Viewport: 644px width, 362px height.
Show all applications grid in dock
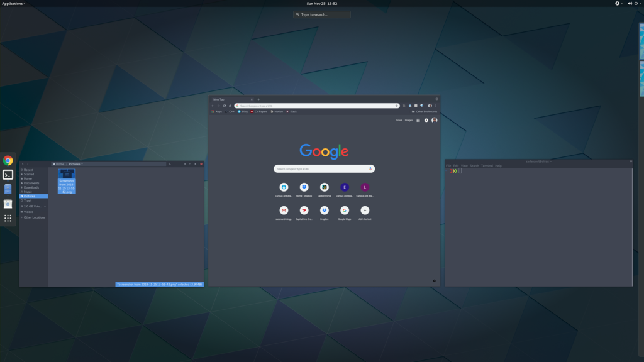coord(8,218)
